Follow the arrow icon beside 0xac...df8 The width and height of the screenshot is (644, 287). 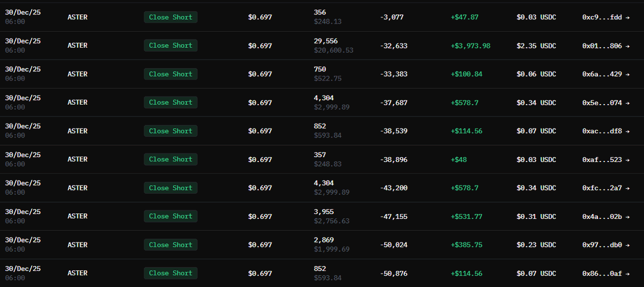click(x=627, y=131)
